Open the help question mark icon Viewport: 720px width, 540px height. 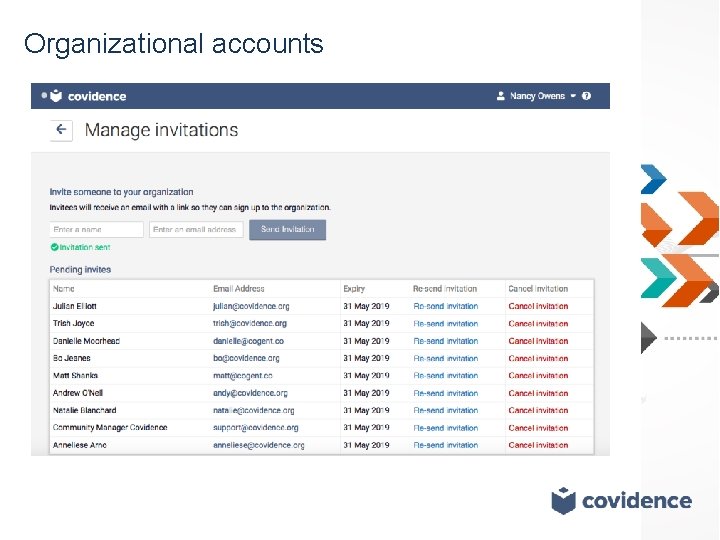pyautogui.click(x=586, y=96)
